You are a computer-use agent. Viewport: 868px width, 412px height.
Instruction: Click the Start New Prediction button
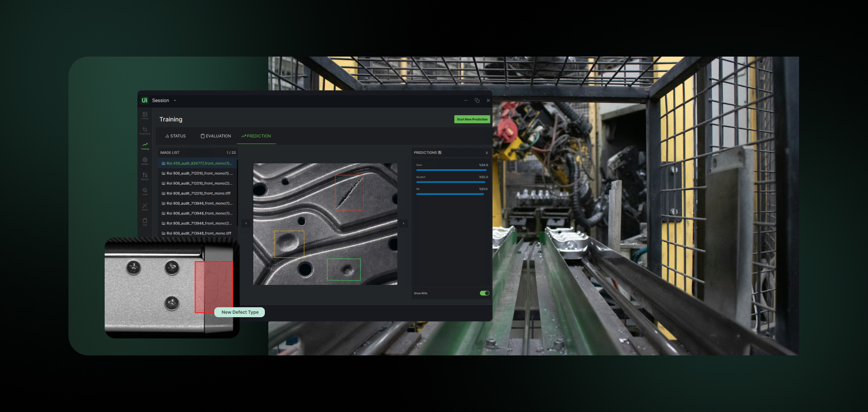(x=472, y=119)
